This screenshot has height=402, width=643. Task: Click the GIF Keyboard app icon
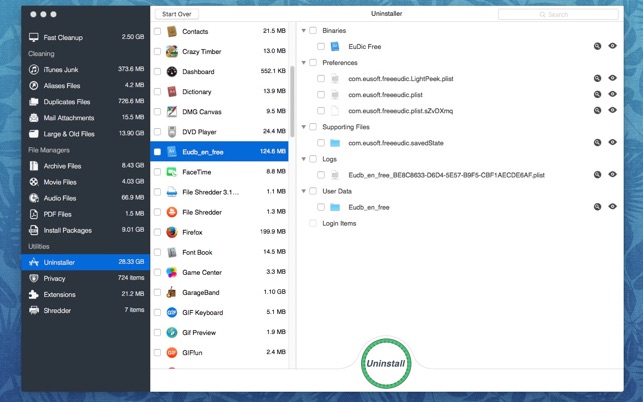[172, 313]
